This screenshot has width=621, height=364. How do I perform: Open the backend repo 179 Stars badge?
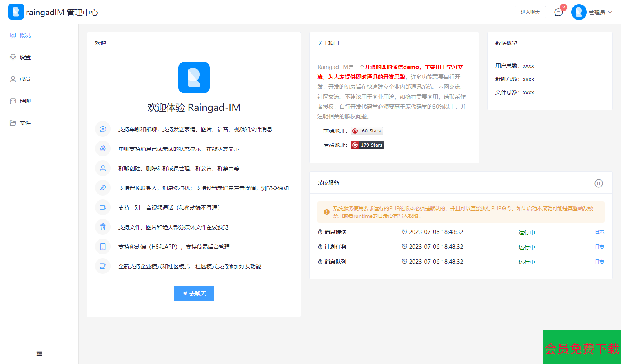click(x=368, y=145)
